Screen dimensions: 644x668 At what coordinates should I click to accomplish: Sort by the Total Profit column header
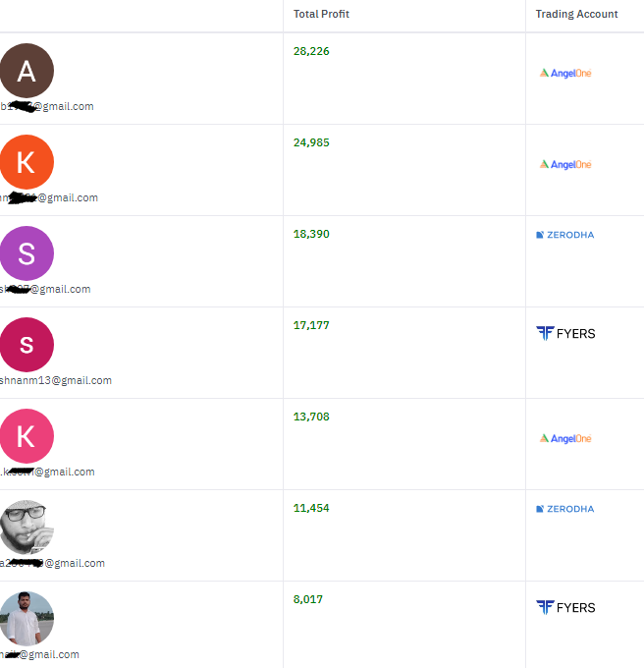321,14
